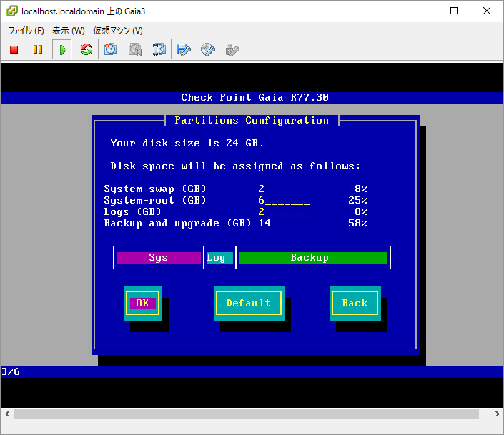Click the 58% backup percentage value
The width and height of the screenshot is (504, 435).
coord(357,224)
